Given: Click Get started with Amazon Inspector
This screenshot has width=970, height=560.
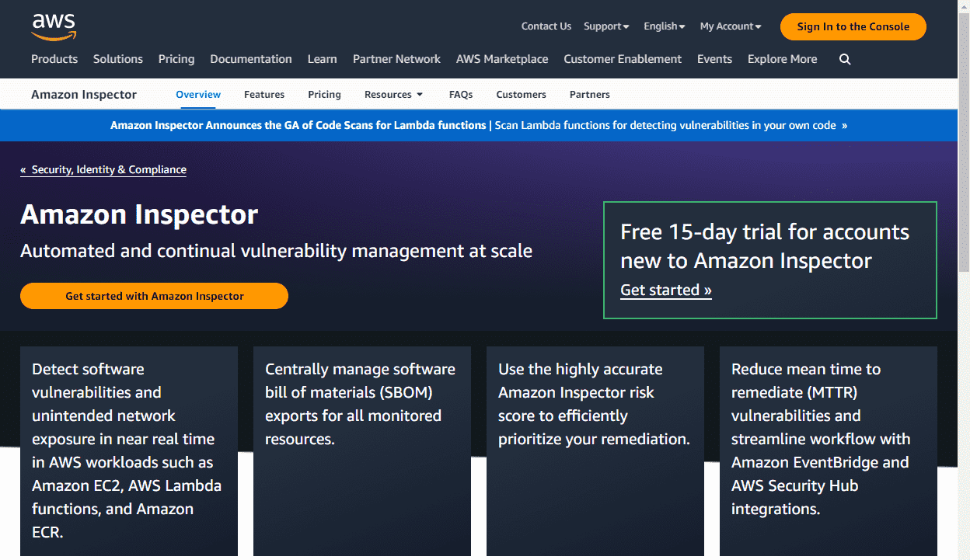Looking at the screenshot, I should click(x=154, y=296).
